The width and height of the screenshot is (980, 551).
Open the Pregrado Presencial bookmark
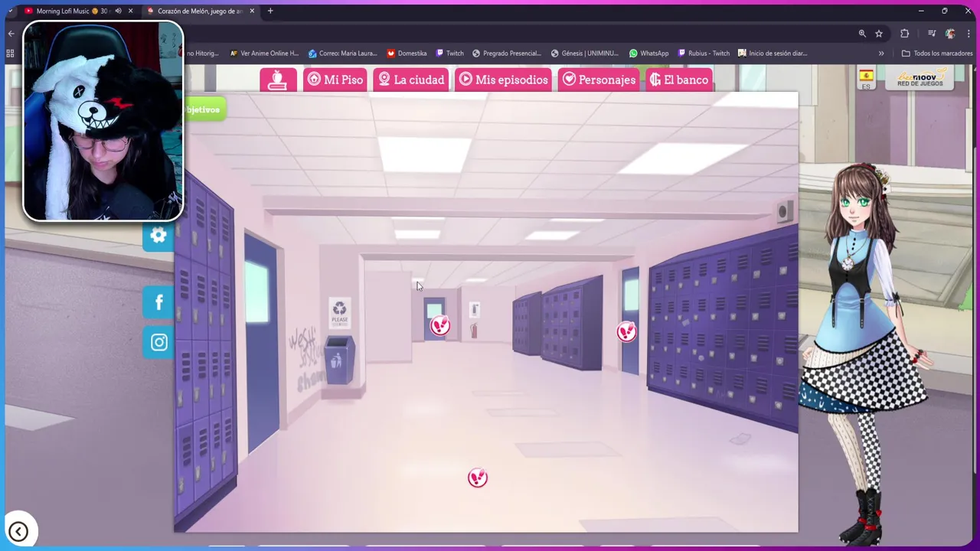tap(507, 54)
